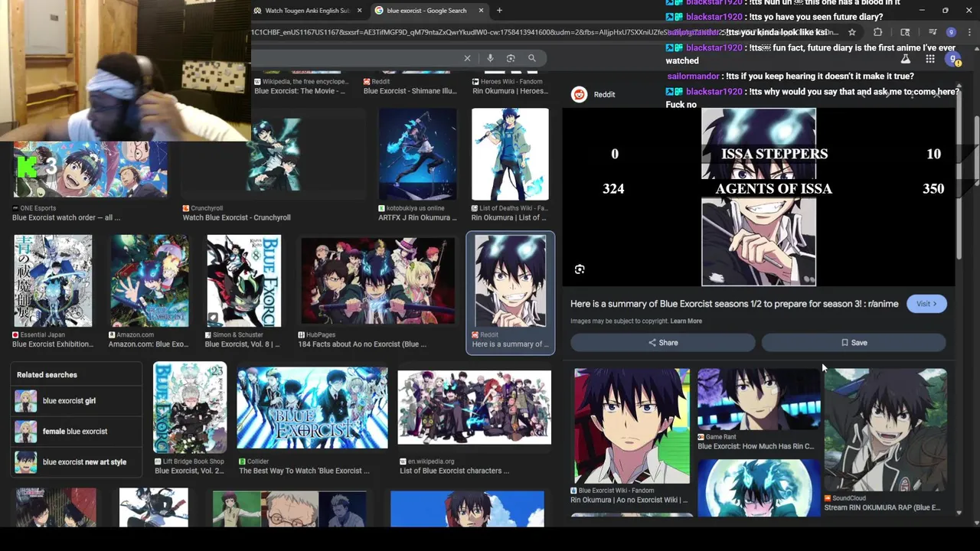Open Chrome extensions puzzle icon
Image resolution: width=980 pixels, height=551 pixels.
point(877,32)
